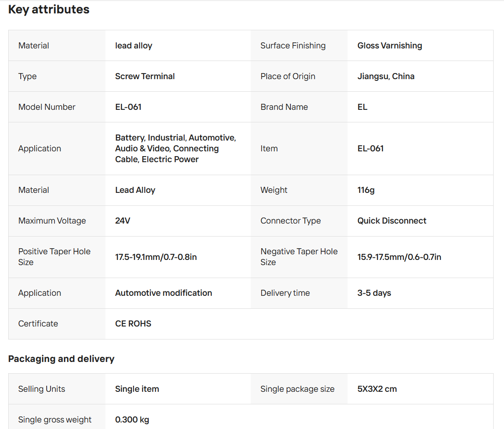
Task: Click the 3-5 days delivery time
Action: (x=374, y=293)
